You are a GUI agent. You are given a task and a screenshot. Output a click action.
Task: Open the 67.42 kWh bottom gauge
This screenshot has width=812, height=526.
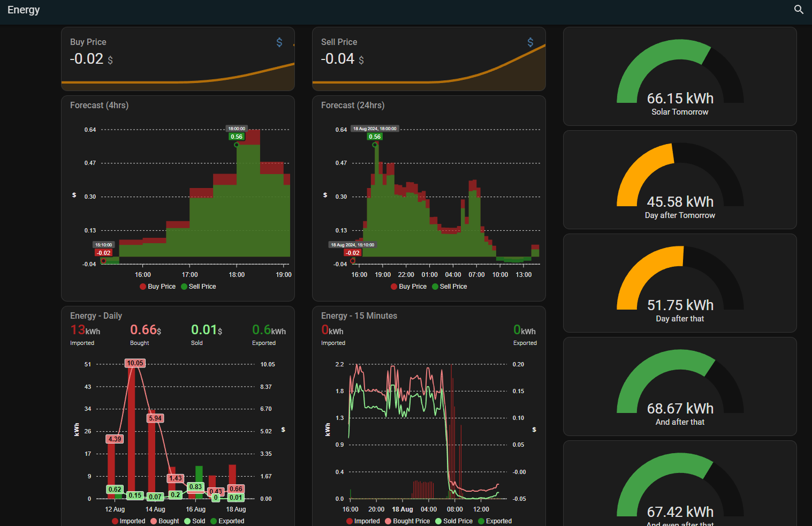pyautogui.click(x=680, y=484)
